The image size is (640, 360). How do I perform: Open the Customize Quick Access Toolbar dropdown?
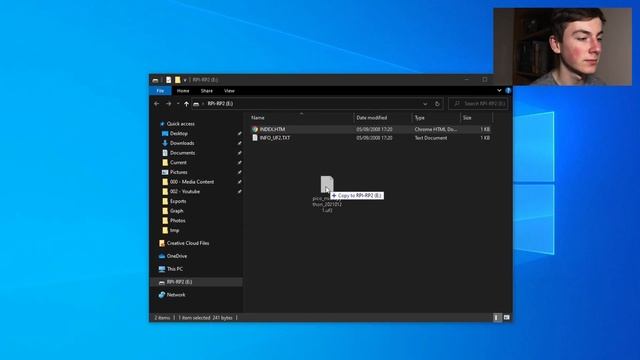point(185,80)
